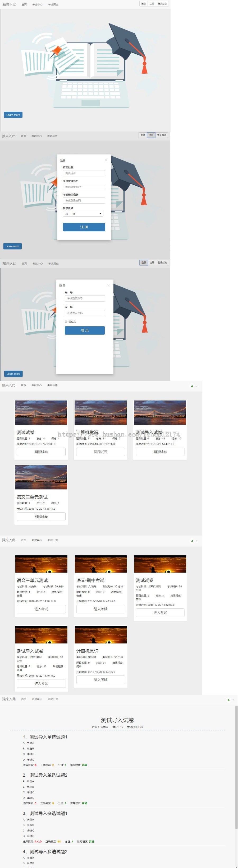Viewport: 238px width, 868px height.
Task: Start 计算机常识 via its 进入考试 button
Action: tap(100, 680)
